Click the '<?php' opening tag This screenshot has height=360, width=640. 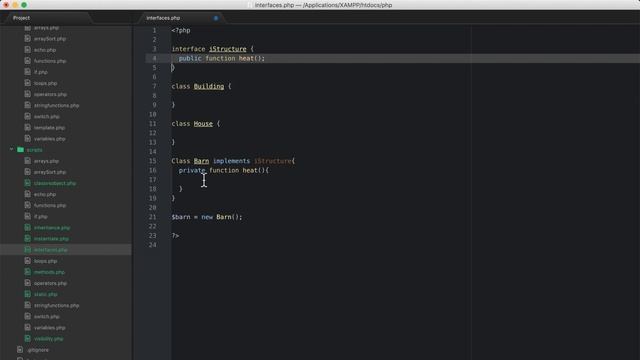coord(181,30)
